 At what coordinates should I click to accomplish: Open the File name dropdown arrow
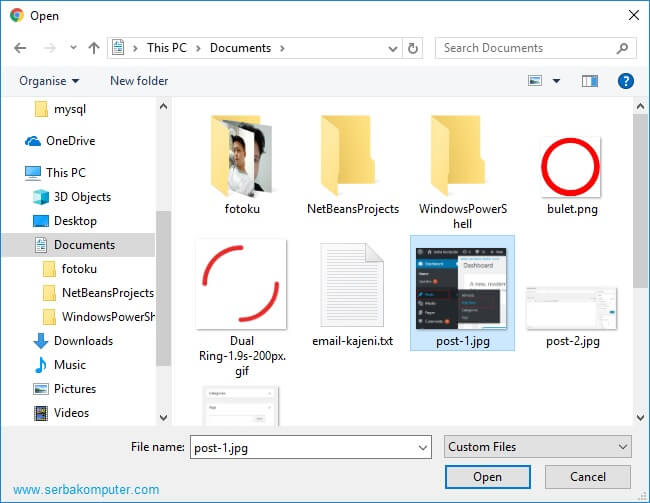pos(422,447)
